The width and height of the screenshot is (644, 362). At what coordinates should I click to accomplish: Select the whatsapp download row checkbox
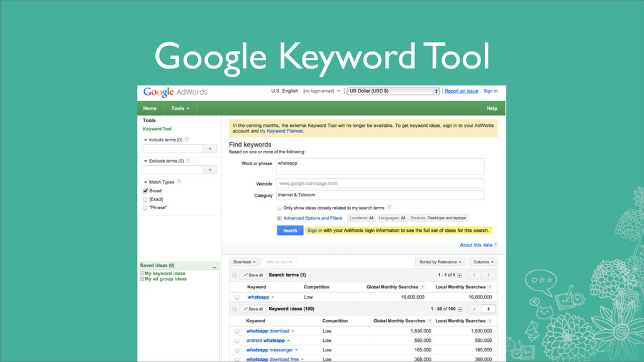[237, 331]
